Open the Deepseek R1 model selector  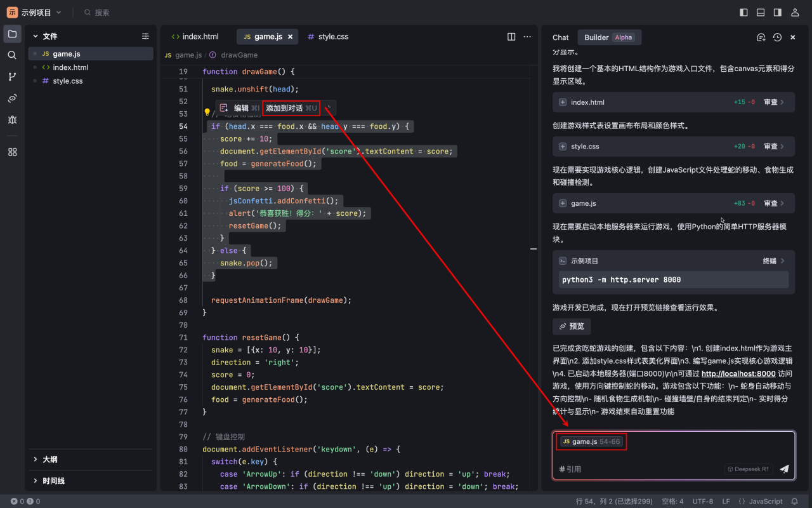pos(748,469)
